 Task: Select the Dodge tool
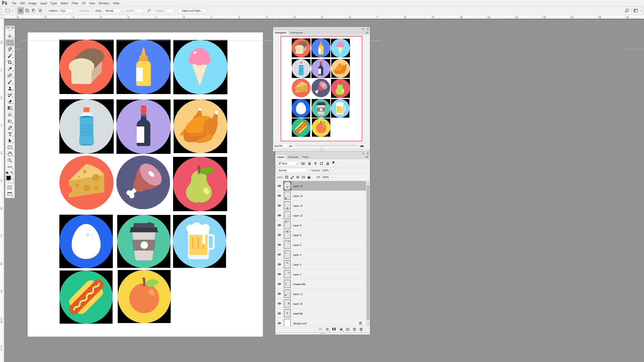coord(10,121)
